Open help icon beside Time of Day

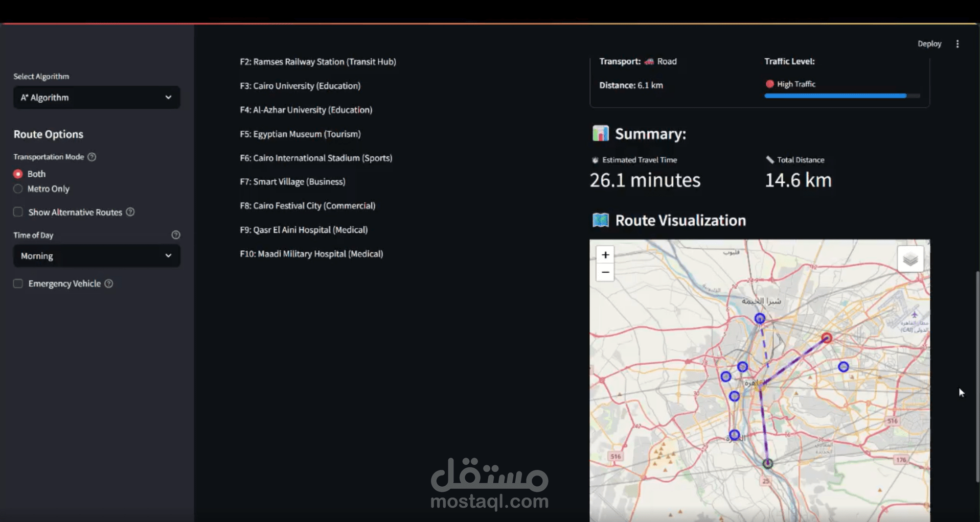point(176,235)
